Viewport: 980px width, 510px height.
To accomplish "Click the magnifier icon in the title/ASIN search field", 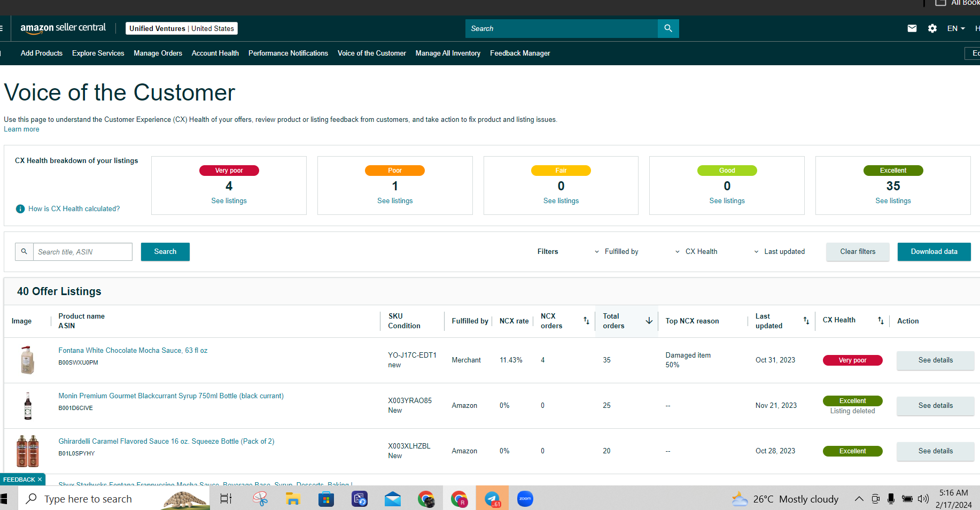I will [24, 251].
